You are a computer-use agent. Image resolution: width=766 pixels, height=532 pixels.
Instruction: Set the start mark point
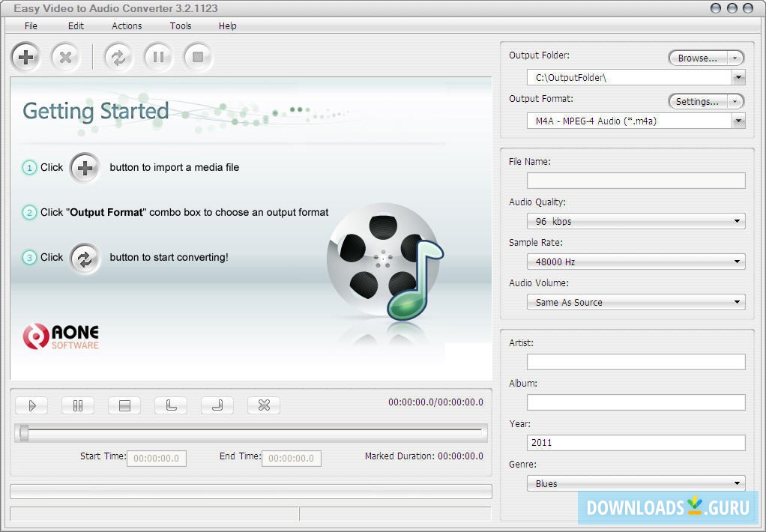click(x=171, y=405)
